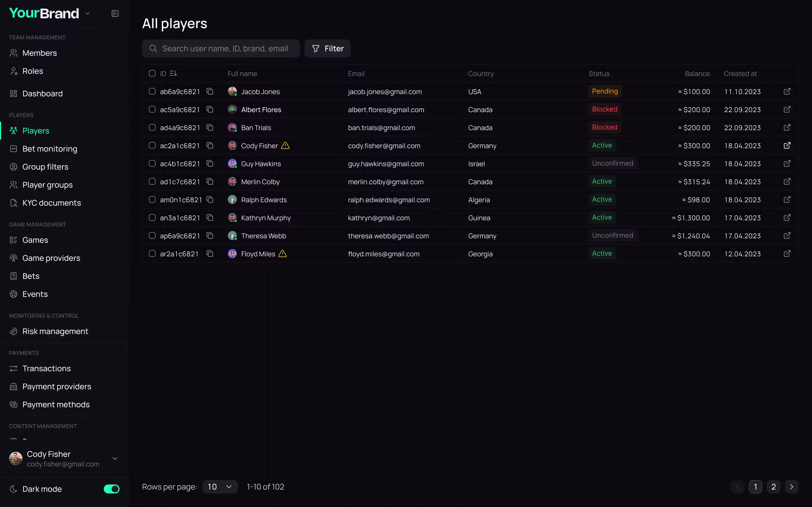This screenshot has width=812, height=507.
Task: Click the search magnifier icon
Action: (153, 48)
